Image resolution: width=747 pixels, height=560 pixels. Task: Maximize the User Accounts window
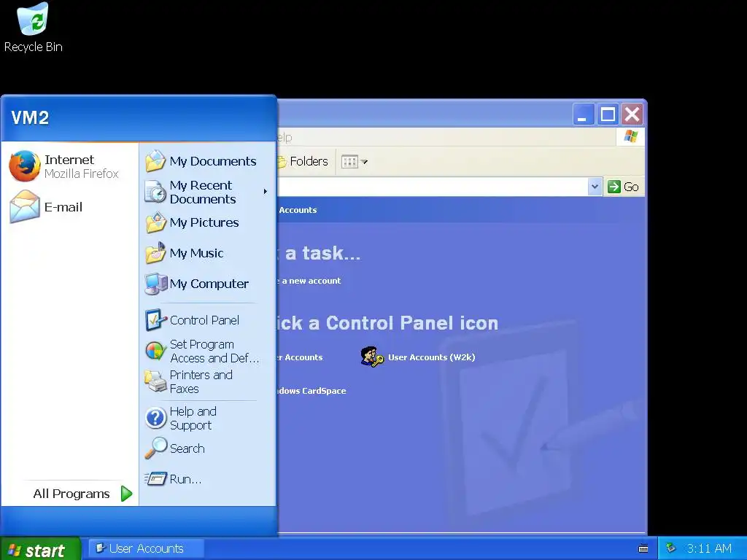tap(608, 114)
